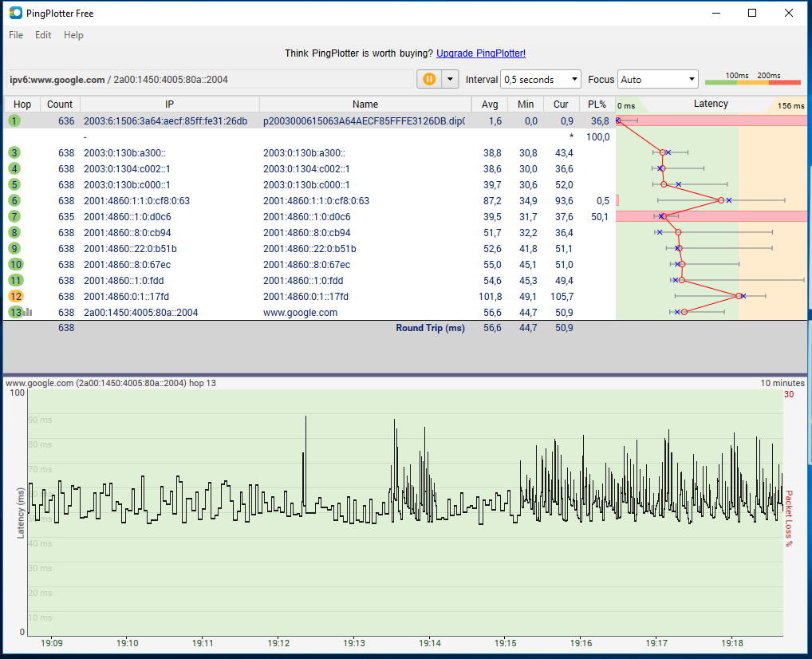Sort by the Count column header

click(x=60, y=105)
